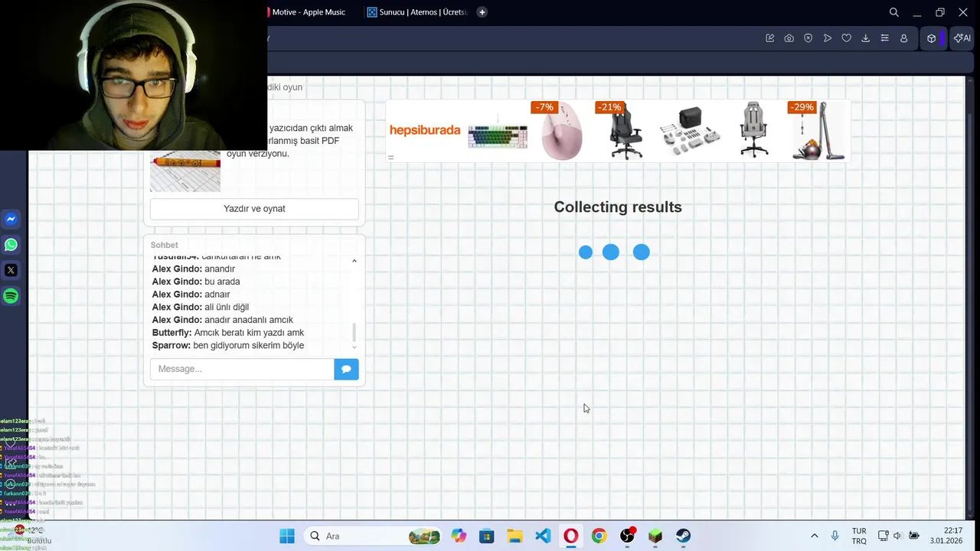Click the Yazdır ve oynat button
980x551 pixels.
pyautogui.click(x=254, y=209)
